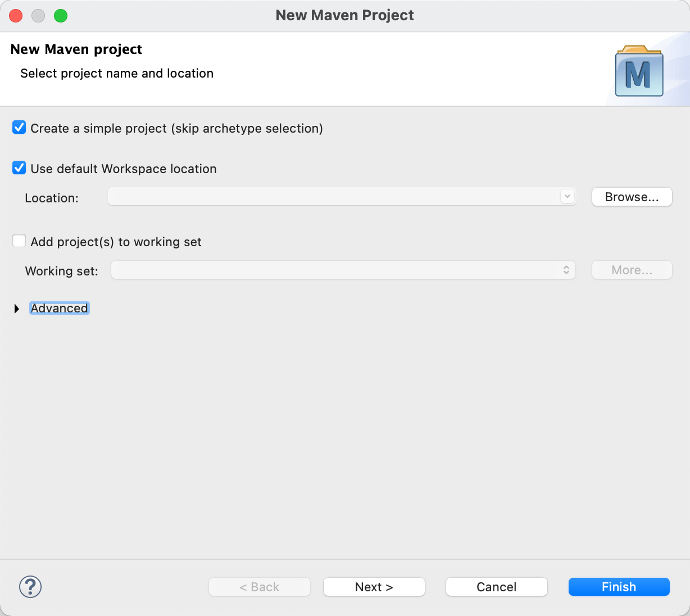The height and width of the screenshot is (616, 690).
Task: Uncheck Create a simple project checkbox
Action: pos(19,128)
